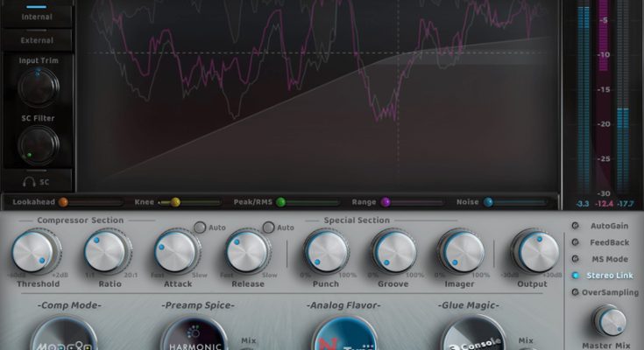Click the Input Trim knob
This screenshot has width=644, height=350.
coord(38,86)
